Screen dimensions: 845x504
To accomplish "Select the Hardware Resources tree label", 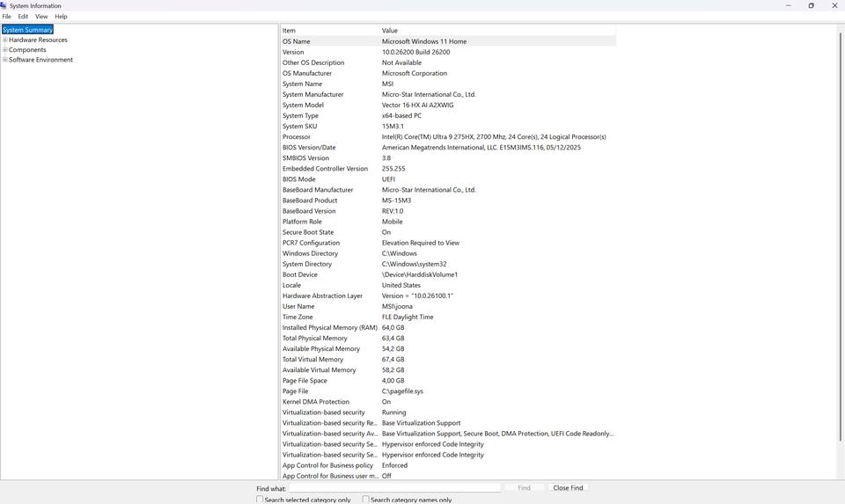I will [x=38, y=40].
